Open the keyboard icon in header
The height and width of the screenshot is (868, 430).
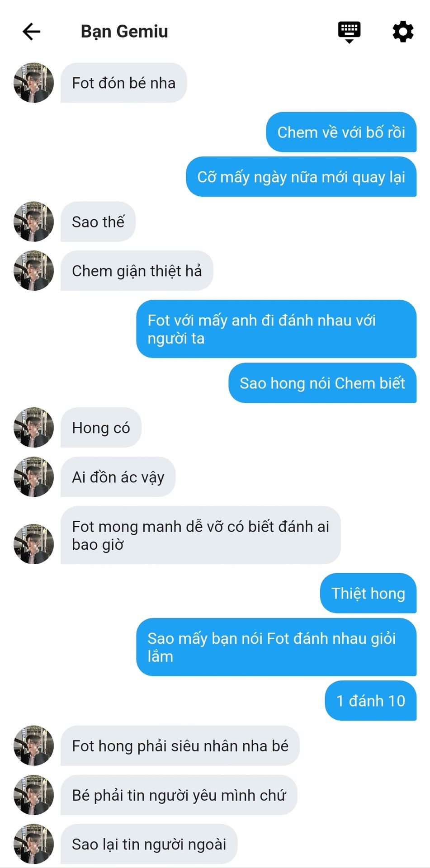tap(349, 32)
